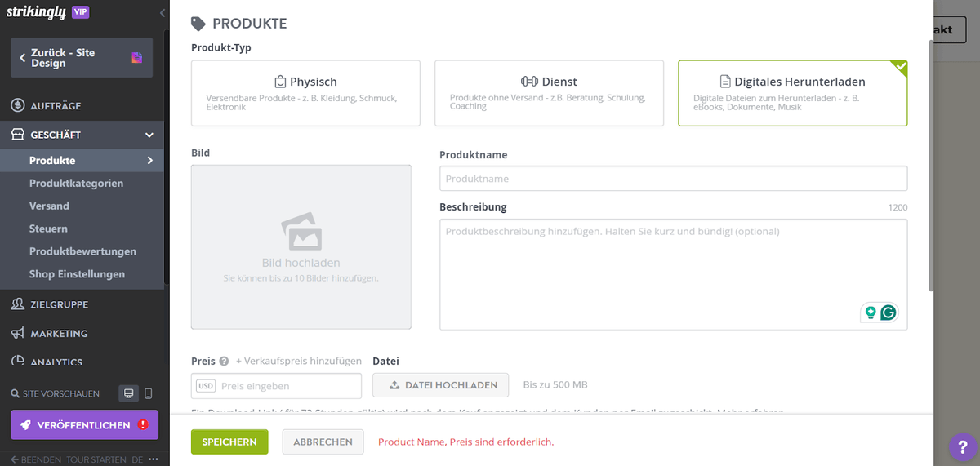Click the green Grammarly icon

[889, 313]
